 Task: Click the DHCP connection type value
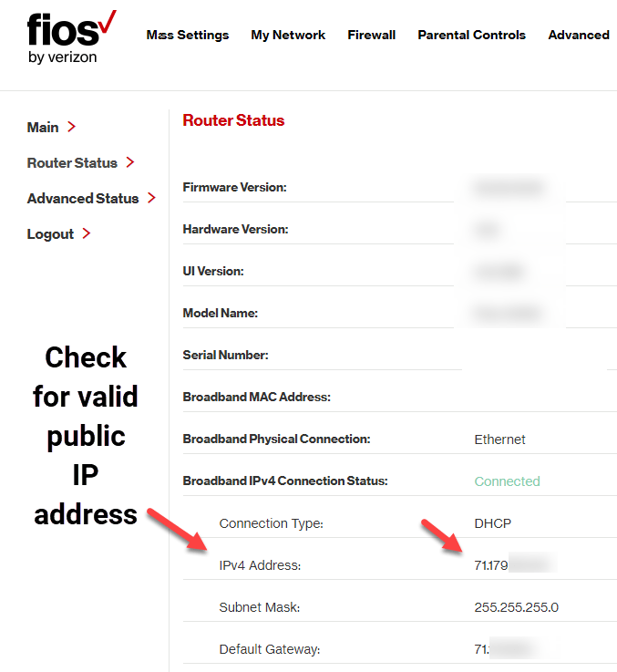[493, 523]
